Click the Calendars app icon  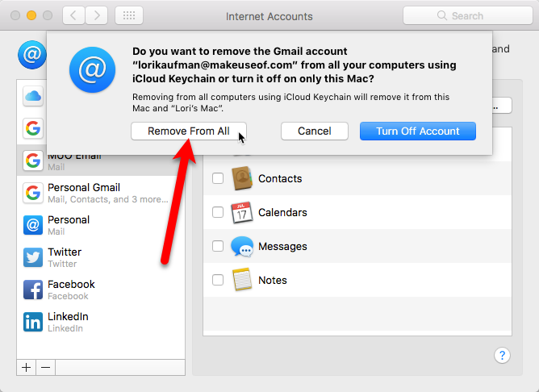point(242,212)
